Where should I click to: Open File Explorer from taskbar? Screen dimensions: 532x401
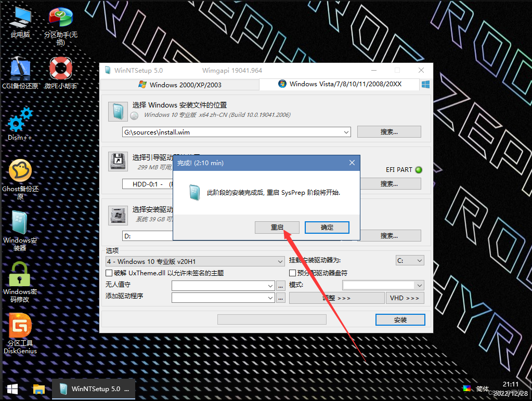tap(38, 389)
